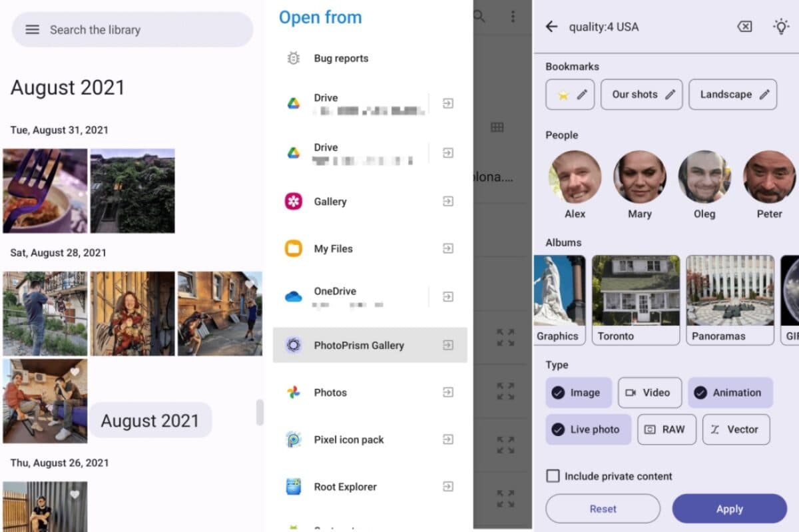The width and height of the screenshot is (799, 532).
Task: Click the Apply button
Action: 730,509
